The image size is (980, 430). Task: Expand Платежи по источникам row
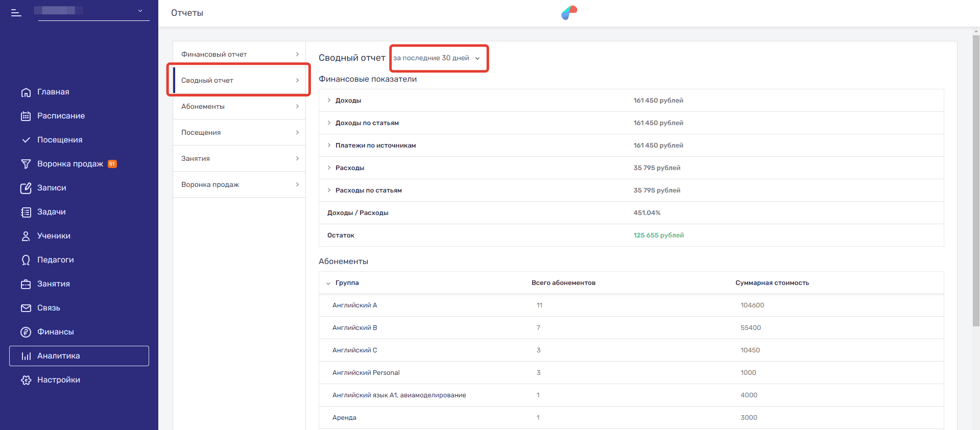click(x=329, y=146)
